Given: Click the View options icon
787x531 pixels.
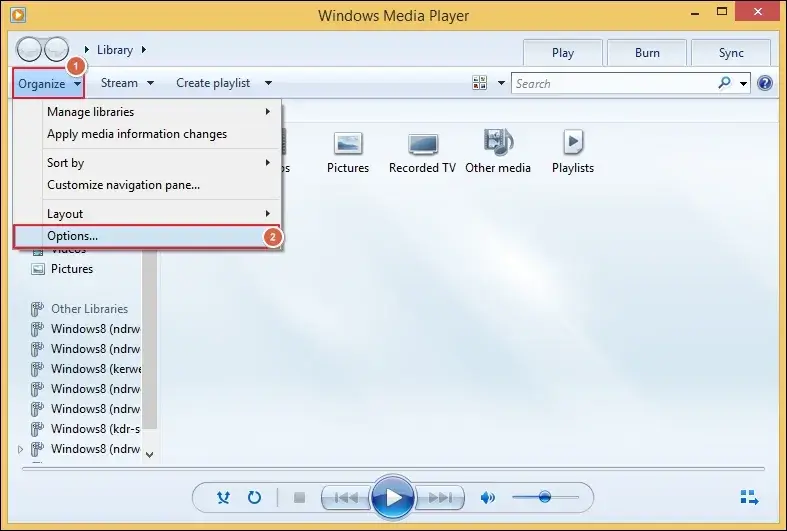Looking at the screenshot, I should click(479, 83).
